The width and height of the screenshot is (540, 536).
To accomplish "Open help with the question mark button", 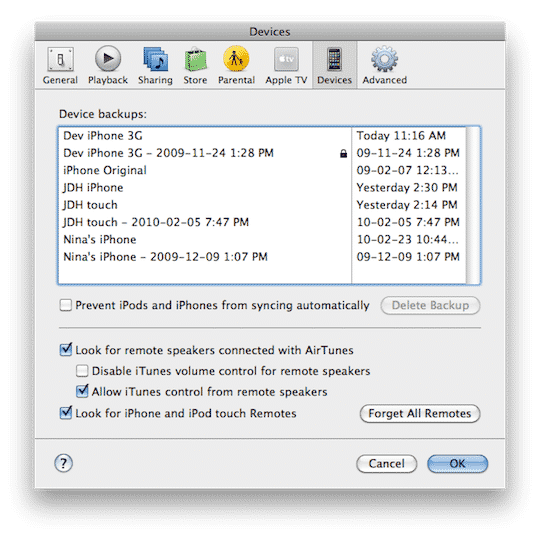I will pyautogui.click(x=63, y=463).
